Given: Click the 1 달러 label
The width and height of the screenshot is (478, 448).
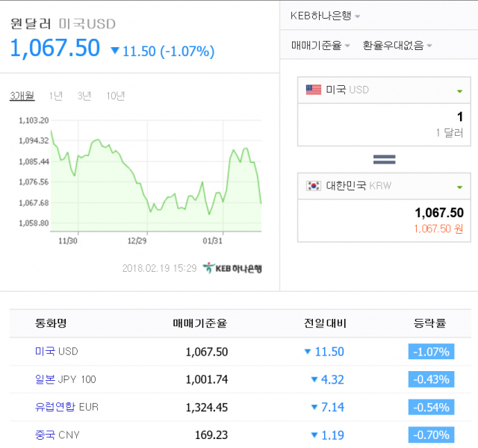Looking at the screenshot, I should (450, 133).
